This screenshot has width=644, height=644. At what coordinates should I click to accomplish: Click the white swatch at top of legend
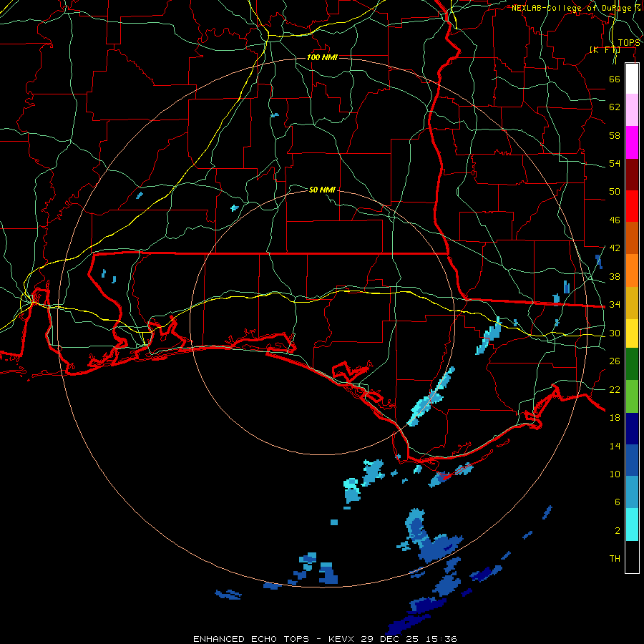coord(632,79)
